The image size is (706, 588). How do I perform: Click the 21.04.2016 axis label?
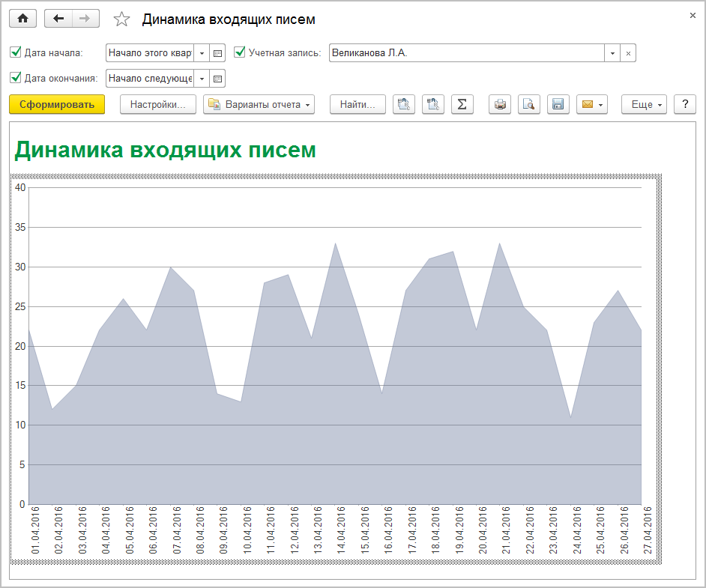tap(506, 530)
